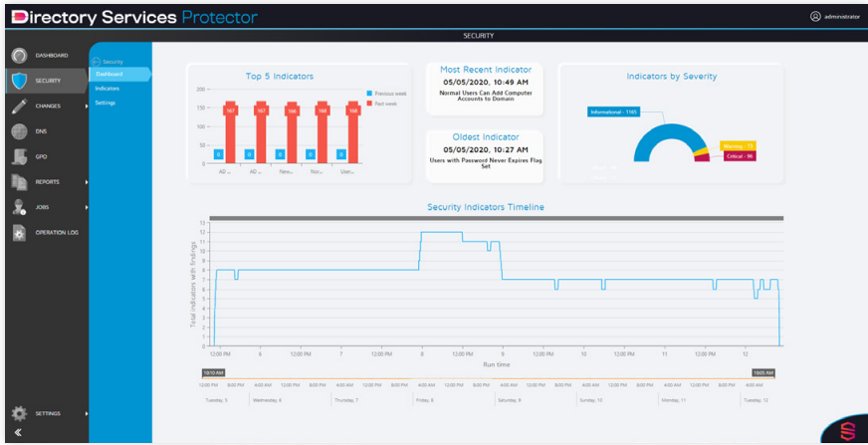Open the OPERATION LOG menu label
Image resolution: width=868 pixels, height=445 pixels.
tap(57, 233)
